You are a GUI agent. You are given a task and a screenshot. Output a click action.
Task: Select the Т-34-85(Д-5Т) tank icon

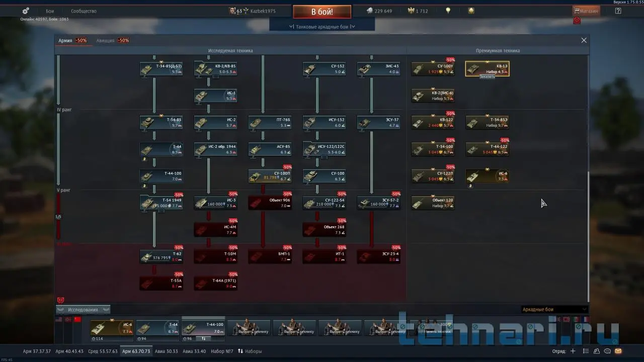pyautogui.click(x=161, y=69)
